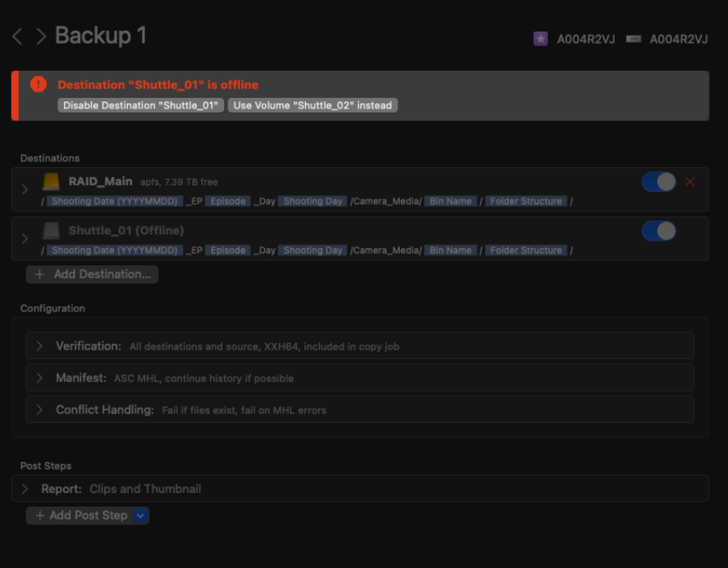Click the RAID_Main yellow drive icon
728x568 pixels.
[x=52, y=182]
